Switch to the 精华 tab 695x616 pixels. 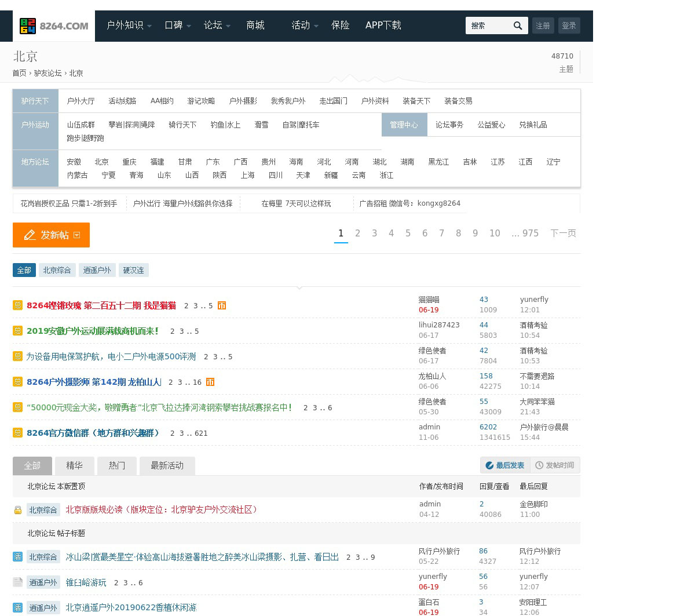(x=74, y=466)
